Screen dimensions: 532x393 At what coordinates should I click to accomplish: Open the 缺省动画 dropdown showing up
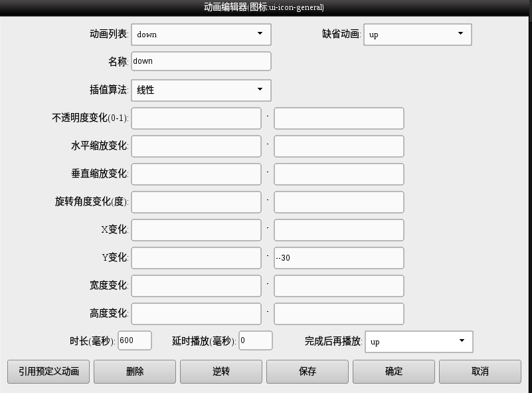click(418, 35)
